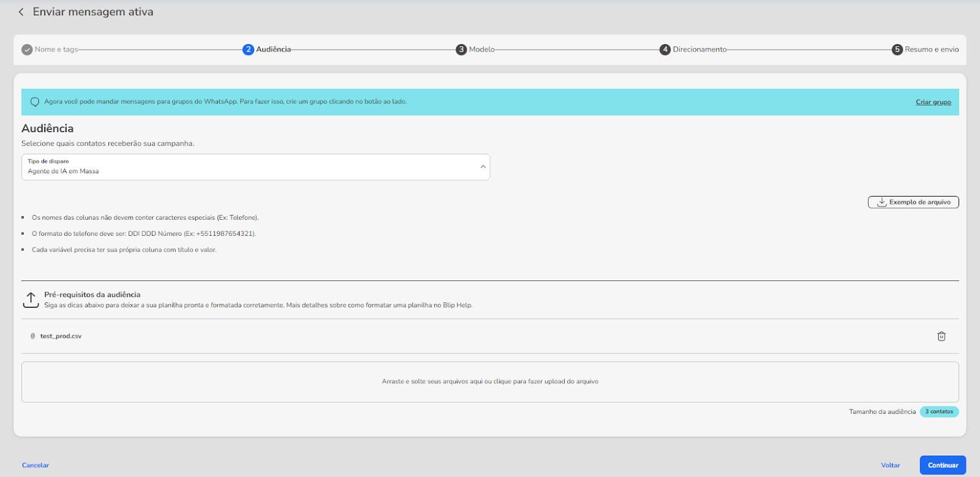Click the back arrow beside Enviar mensagem ativa
This screenshot has width=980, height=477.
tap(21, 12)
